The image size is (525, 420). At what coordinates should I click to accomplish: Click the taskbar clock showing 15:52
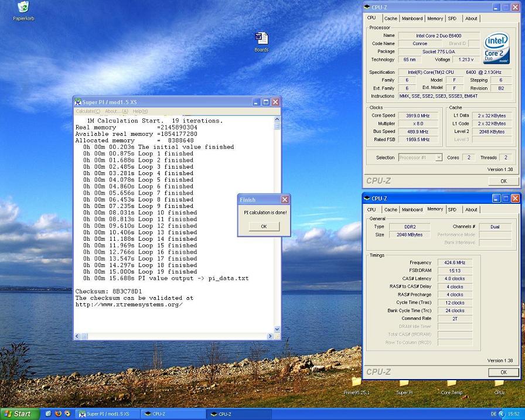(513, 414)
